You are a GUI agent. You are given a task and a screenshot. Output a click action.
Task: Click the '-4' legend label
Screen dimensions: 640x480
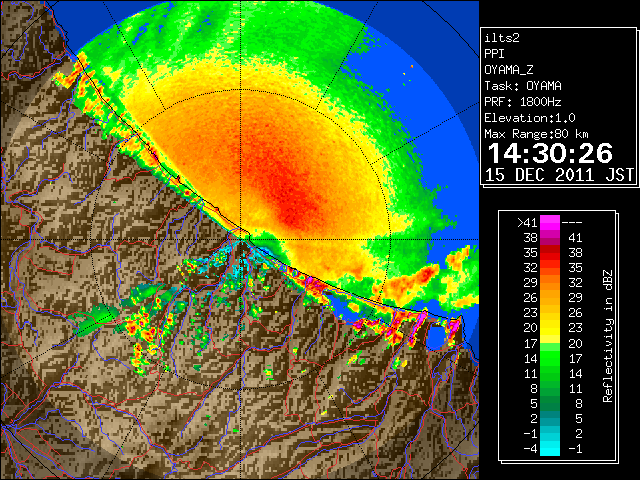point(530,449)
